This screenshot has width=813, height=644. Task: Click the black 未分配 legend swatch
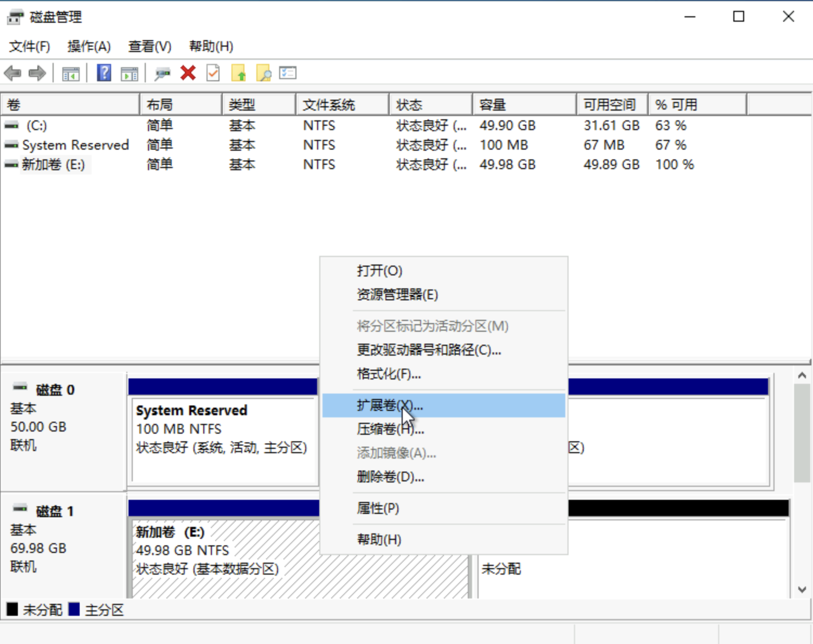pos(12,609)
